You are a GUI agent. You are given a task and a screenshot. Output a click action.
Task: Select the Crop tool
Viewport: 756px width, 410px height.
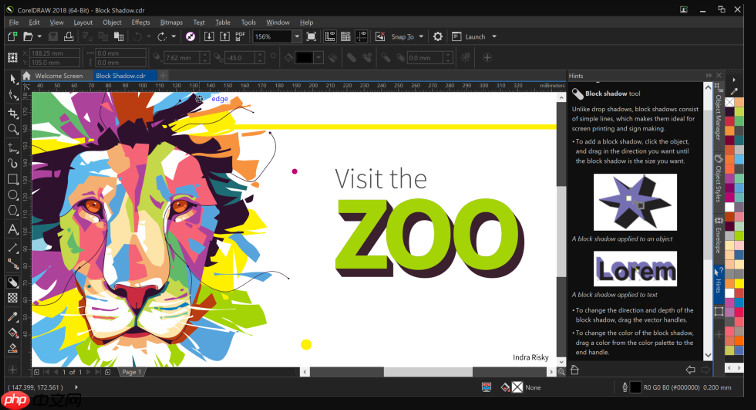pyautogui.click(x=13, y=113)
